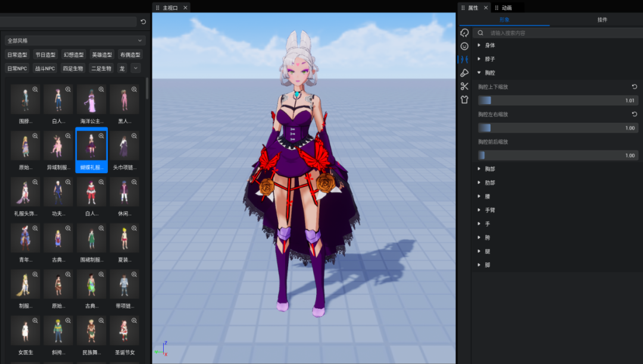Zoom preview of the 青年 character card
The width and height of the screenshot is (643, 364).
(x=35, y=228)
